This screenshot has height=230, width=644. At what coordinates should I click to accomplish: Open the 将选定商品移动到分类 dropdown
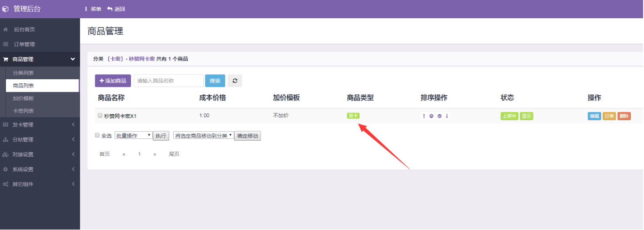point(203,135)
